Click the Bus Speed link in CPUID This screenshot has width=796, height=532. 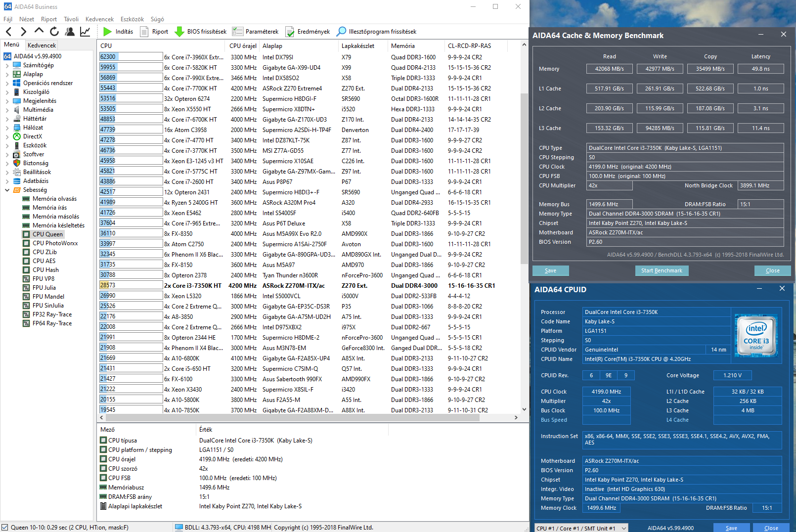click(x=554, y=420)
